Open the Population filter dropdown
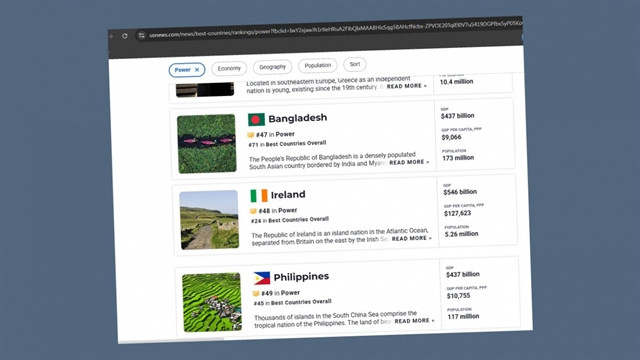Screen dimensions: 640x360 click(318, 65)
